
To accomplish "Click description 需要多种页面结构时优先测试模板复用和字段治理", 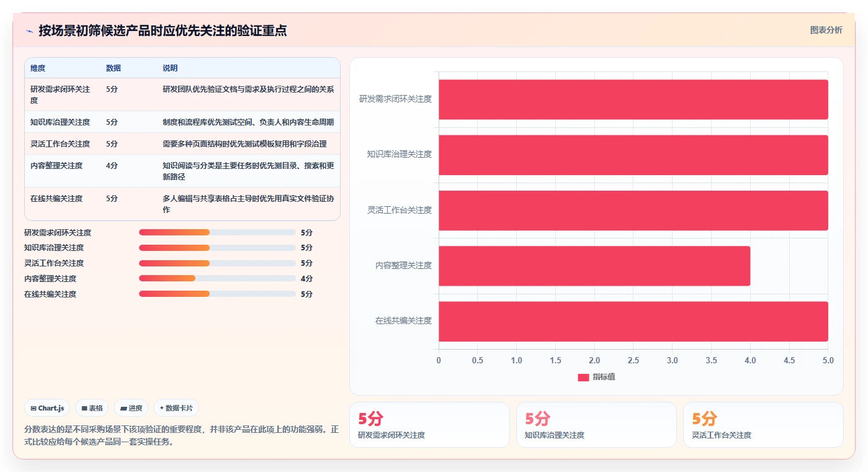I will click(x=244, y=144).
